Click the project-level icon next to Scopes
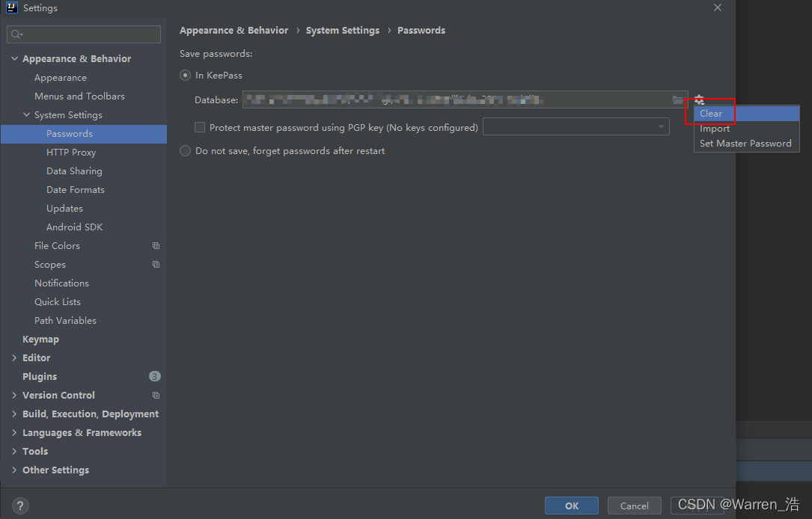 coord(156,265)
